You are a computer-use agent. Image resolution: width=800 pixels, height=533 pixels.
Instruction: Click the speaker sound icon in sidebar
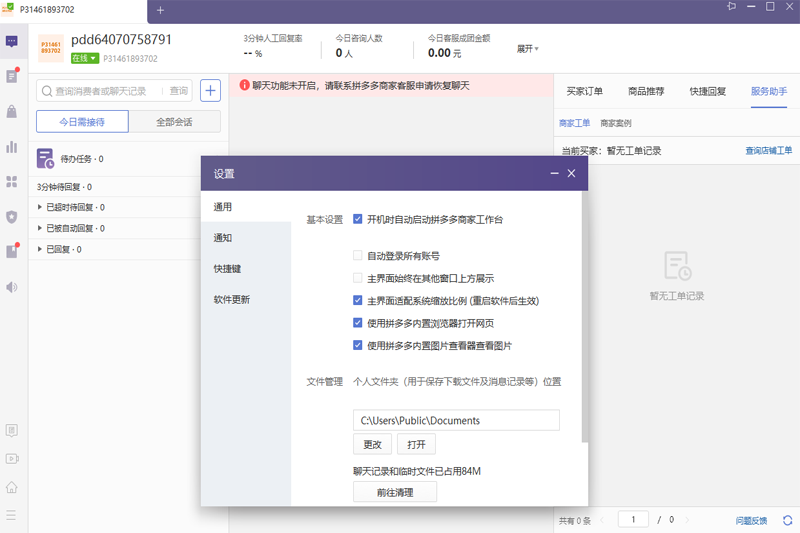tap(12, 287)
